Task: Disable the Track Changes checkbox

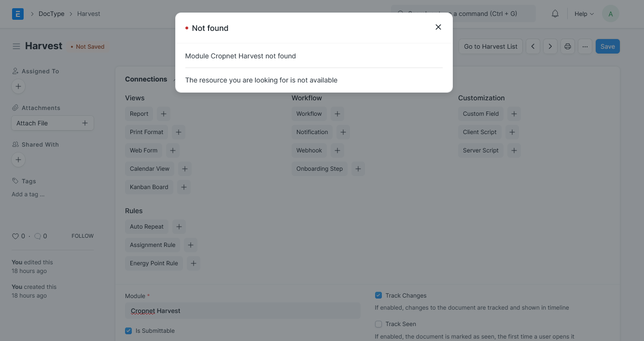Action: [x=378, y=295]
